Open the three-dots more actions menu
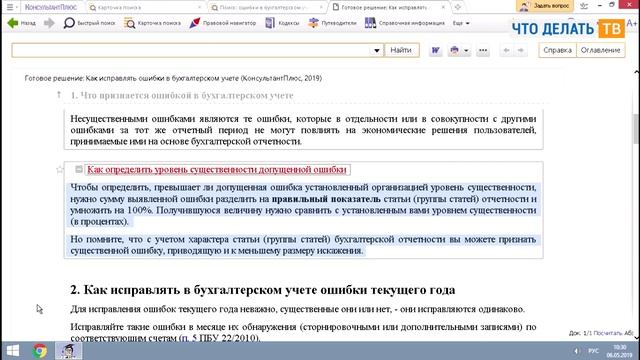 coord(483,50)
